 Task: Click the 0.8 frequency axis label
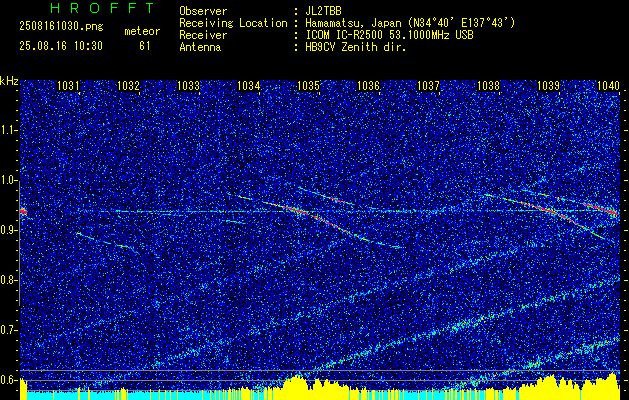pyautogui.click(x=8, y=280)
